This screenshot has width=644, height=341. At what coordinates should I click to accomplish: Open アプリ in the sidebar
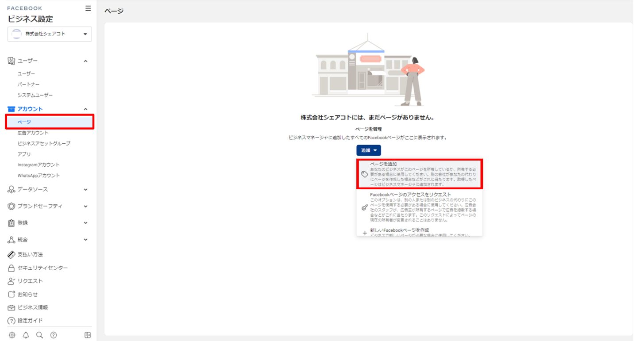24,154
